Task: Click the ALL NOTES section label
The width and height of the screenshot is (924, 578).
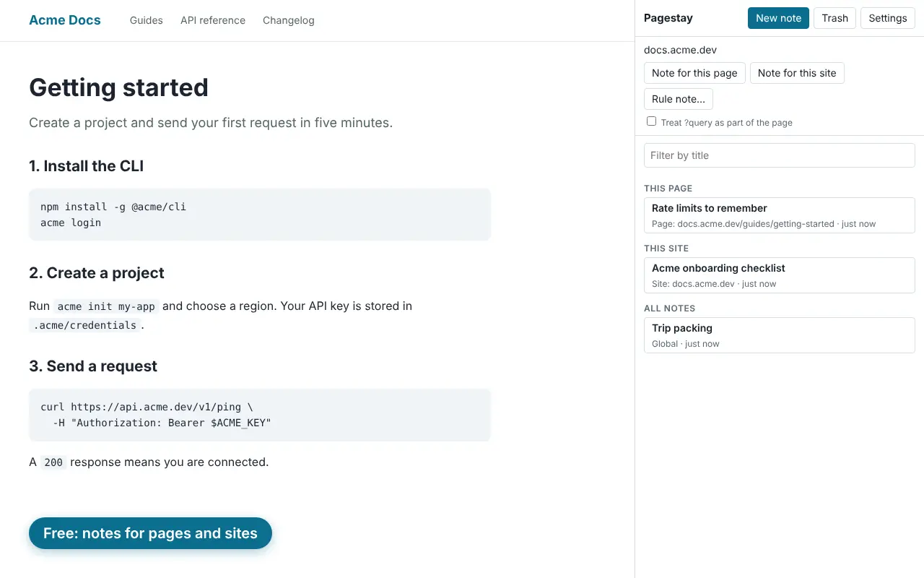Action: click(670, 309)
